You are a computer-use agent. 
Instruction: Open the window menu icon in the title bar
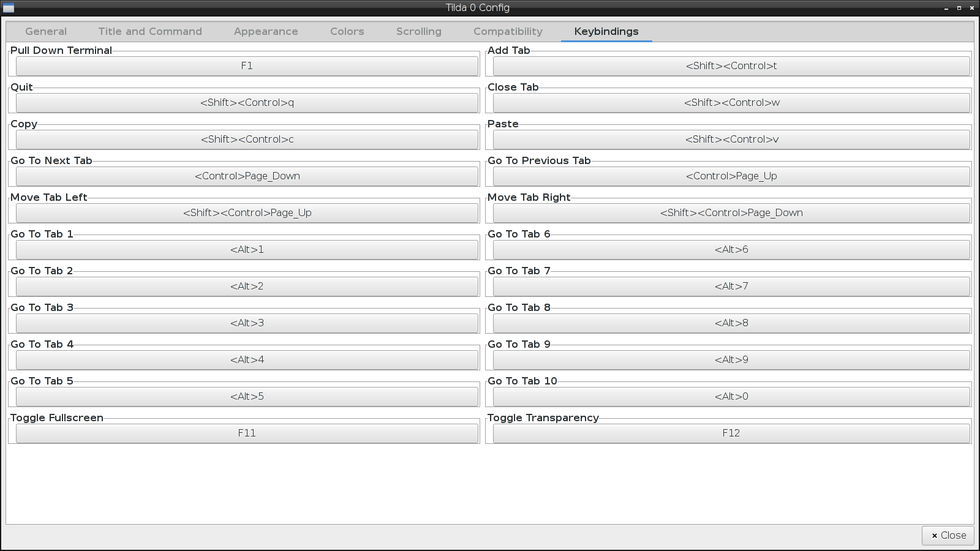click(x=8, y=8)
